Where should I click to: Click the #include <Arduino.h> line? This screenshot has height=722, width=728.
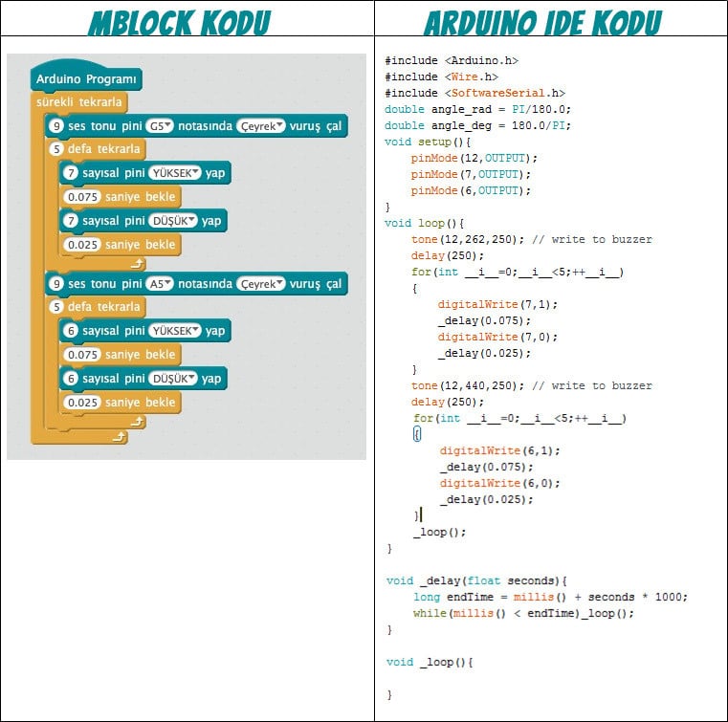(452, 61)
